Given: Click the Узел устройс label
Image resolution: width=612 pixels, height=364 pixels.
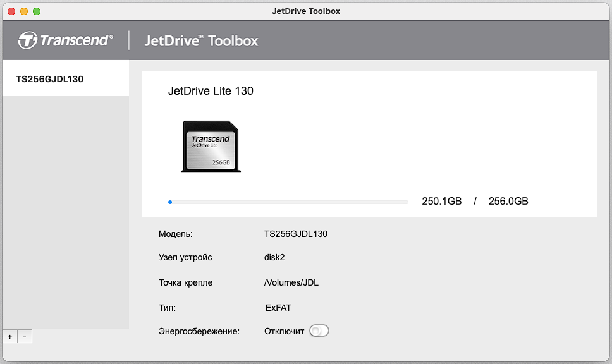Looking at the screenshot, I should (x=185, y=257).
